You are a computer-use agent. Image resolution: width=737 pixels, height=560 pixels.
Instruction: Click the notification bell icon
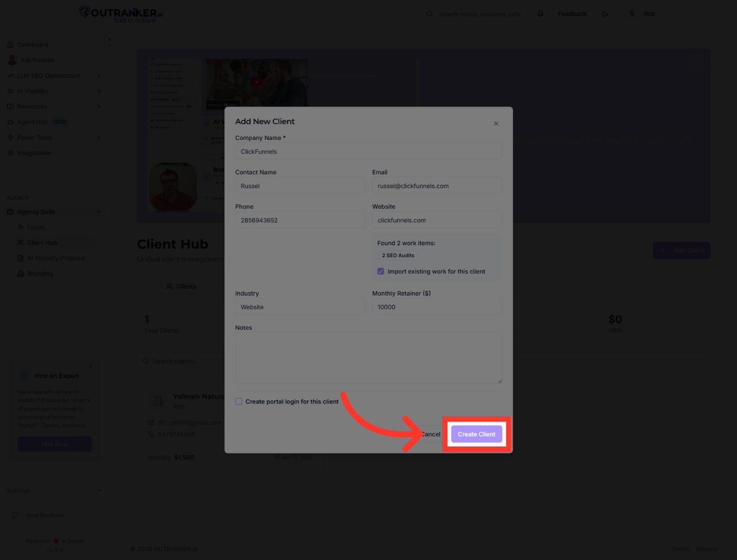click(x=541, y=14)
